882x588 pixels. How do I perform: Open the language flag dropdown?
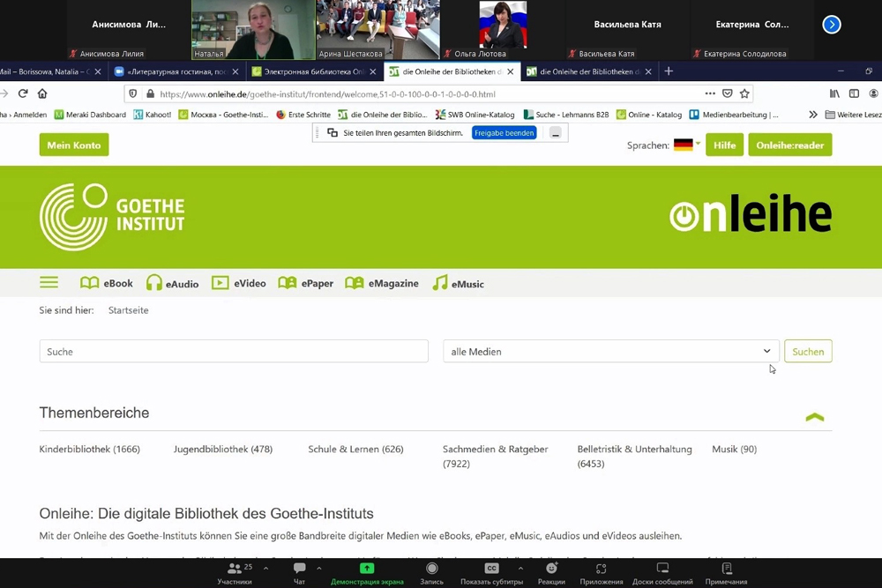click(686, 145)
